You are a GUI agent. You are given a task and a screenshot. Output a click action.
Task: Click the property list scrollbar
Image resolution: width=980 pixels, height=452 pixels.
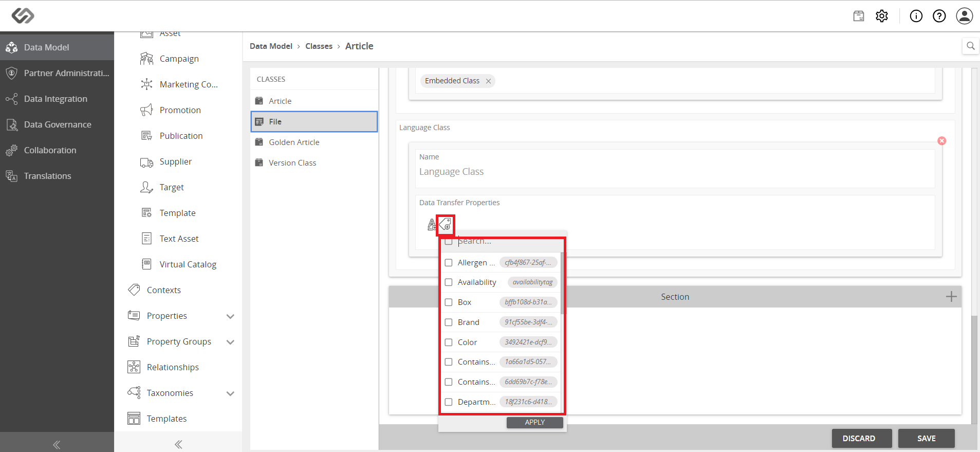point(563,283)
